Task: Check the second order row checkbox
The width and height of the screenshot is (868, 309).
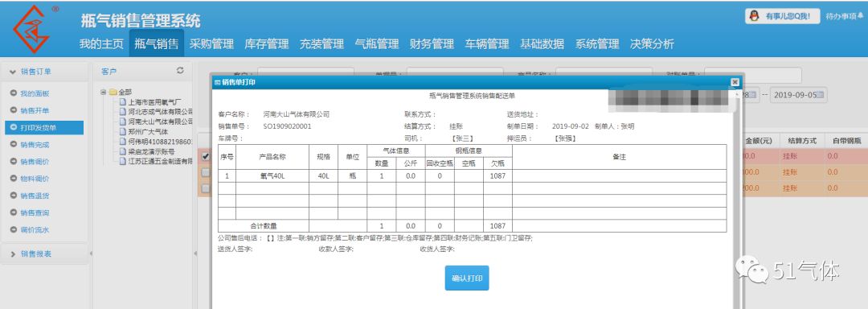Action: 206,173
